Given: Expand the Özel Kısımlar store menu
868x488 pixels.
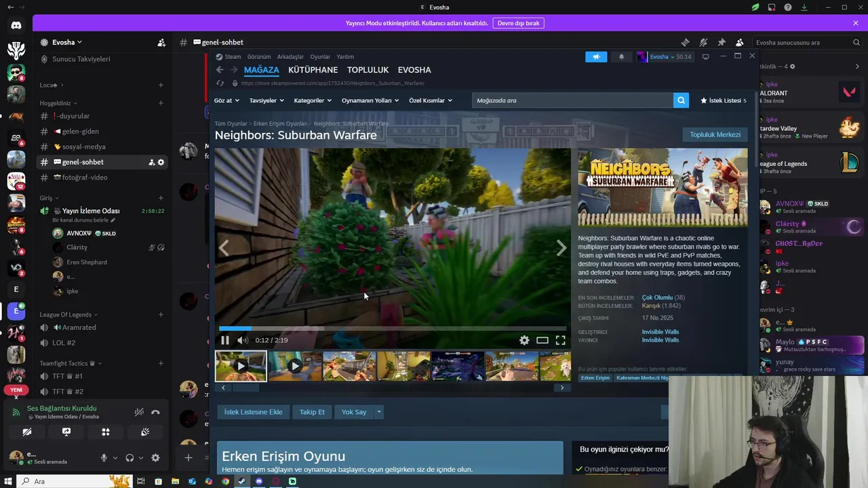Looking at the screenshot, I should click(431, 100).
